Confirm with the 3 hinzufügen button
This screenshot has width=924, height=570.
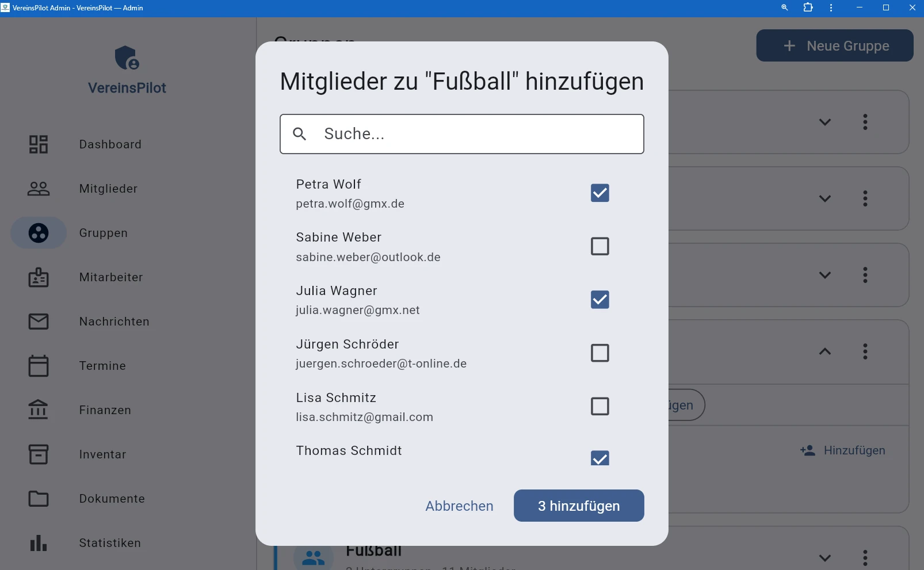click(579, 506)
